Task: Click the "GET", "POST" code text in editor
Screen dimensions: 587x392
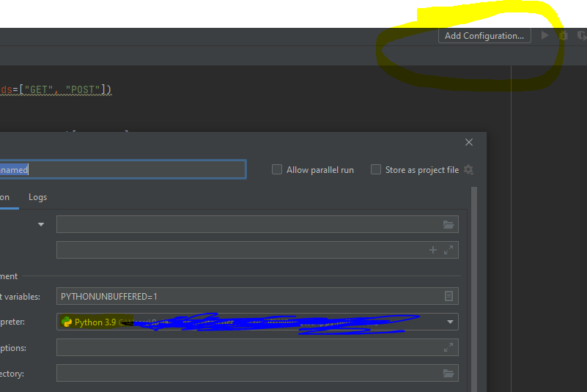Action: (62, 90)
